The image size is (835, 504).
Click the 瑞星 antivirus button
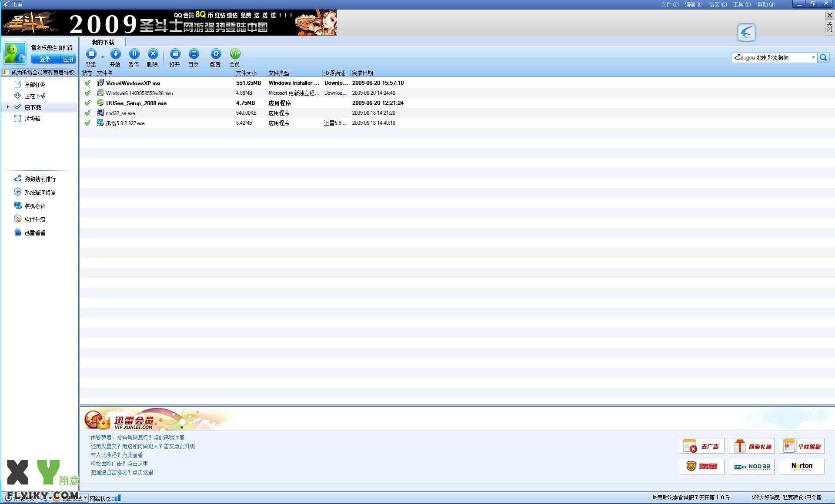702,467
